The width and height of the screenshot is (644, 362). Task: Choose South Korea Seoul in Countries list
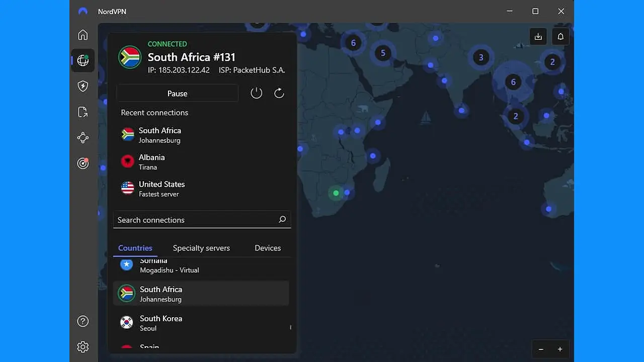click(201, 323)
